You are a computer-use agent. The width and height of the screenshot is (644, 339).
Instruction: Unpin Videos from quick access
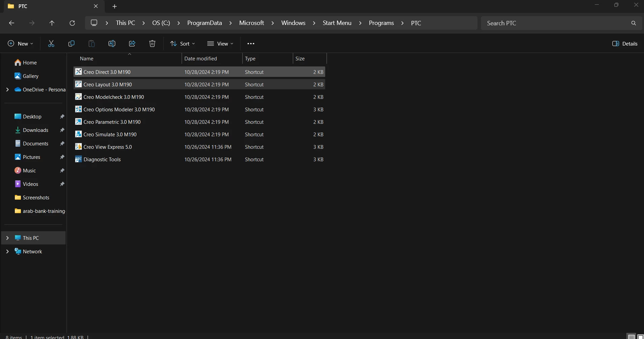(62, 184)
